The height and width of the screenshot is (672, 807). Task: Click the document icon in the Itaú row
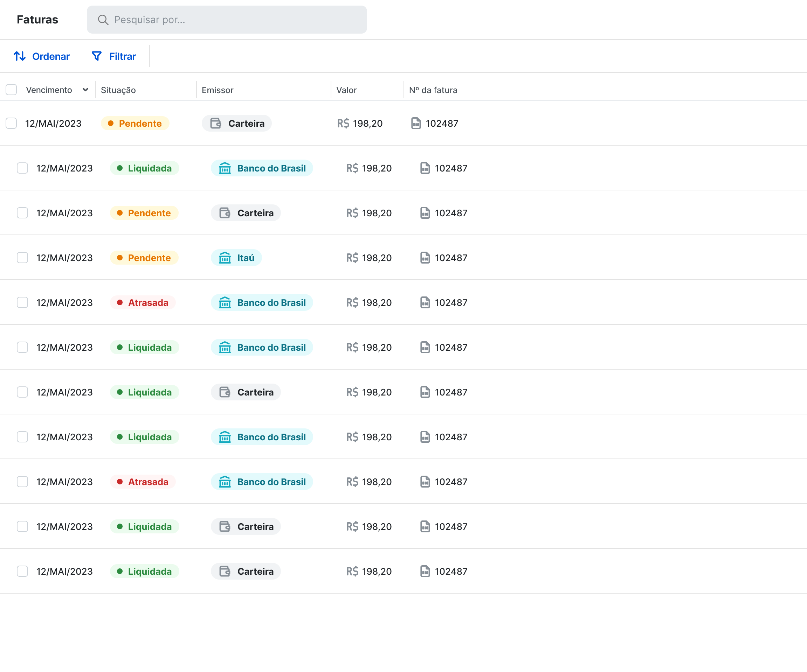(x=425, y=258)
